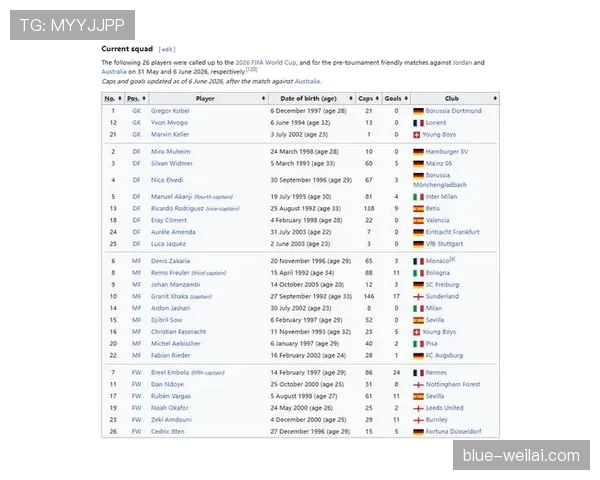The image size is (600, 480).
Task: Open the italic Australia link in caps note
Action: pyautogui.click(x=307, y=81)
